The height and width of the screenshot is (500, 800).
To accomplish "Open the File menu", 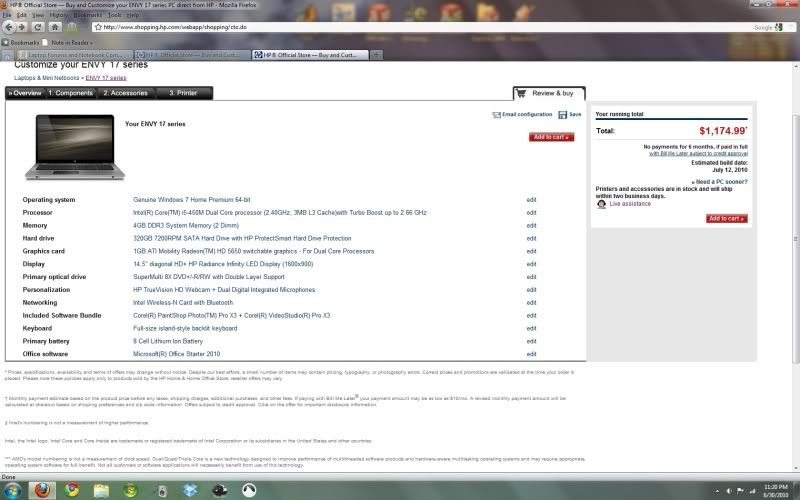I will tap(7, 15).
